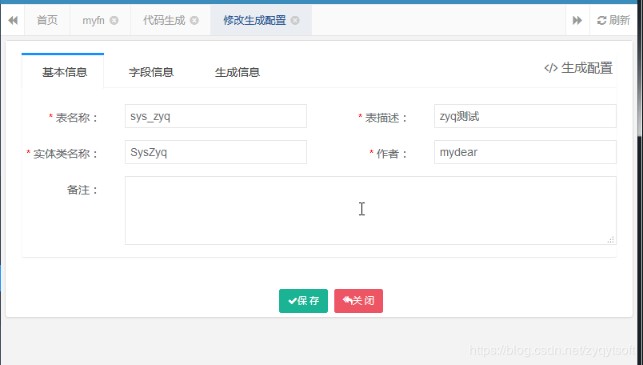Open the 代码生成 tab
Viewport: 643px width, 365px height.
point(164,20)
